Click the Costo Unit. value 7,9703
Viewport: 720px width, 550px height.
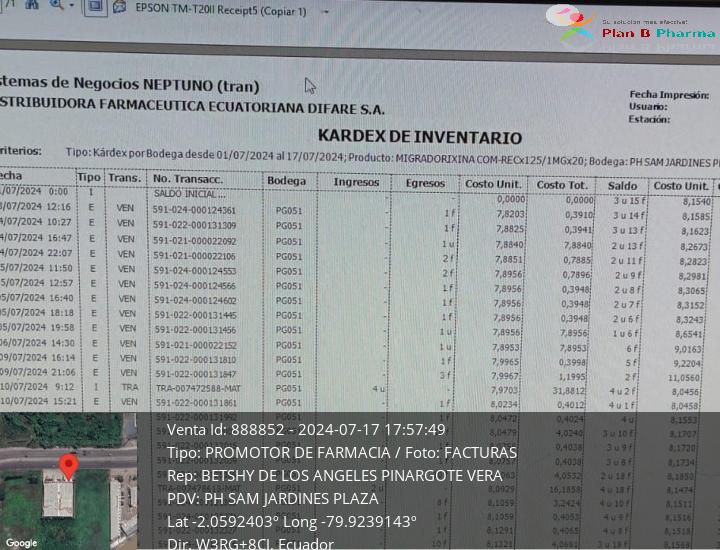[504, 390]
